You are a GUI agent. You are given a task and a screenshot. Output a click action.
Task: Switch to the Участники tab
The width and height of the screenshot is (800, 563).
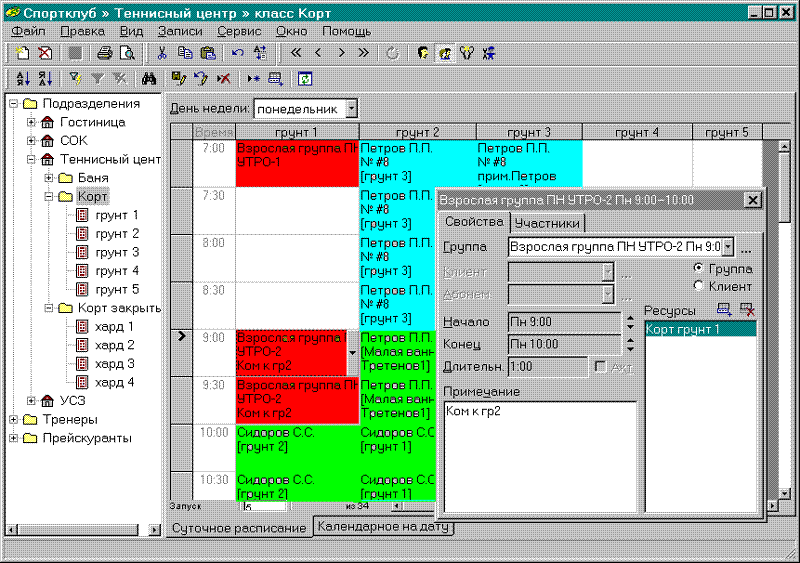point(547,224)
